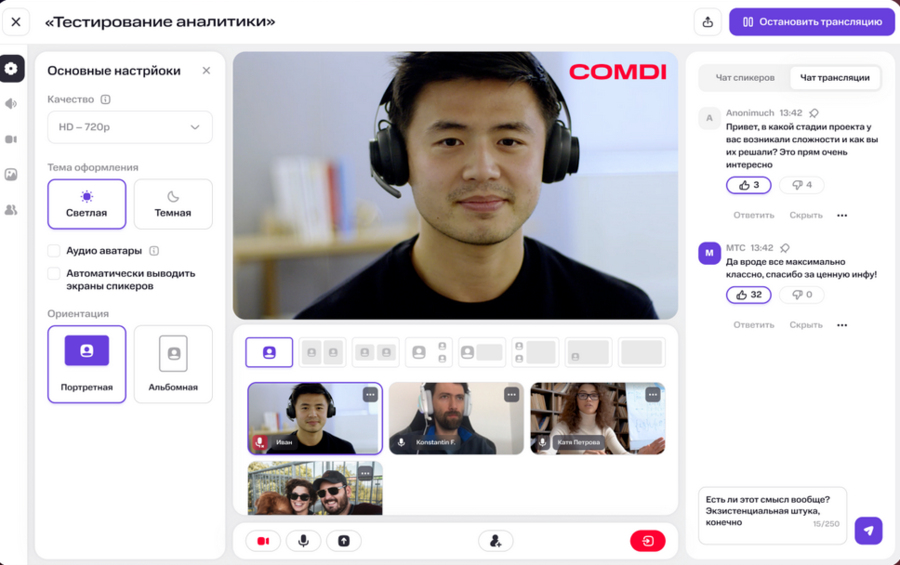Click the red leave broadcast icon
The image size is (900, 565).
click(647, 541)
